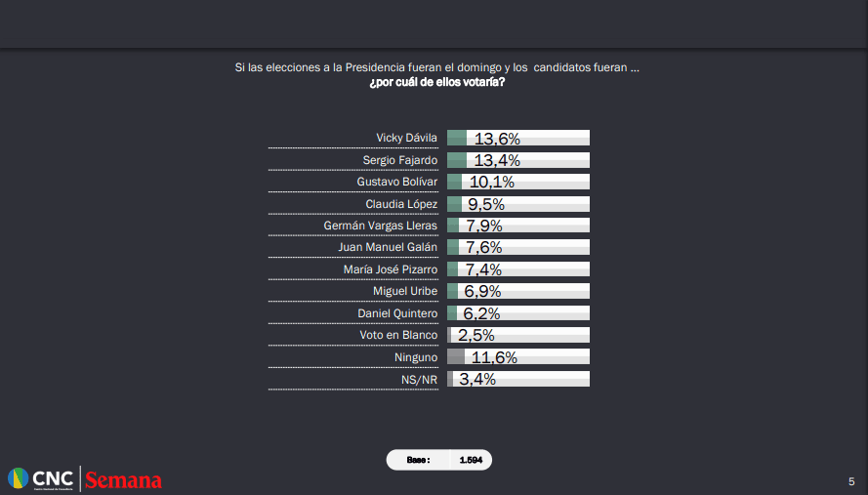Click the Miguel Uribe name
This screenshot has height=495, width=868.
click(x=405, y=291)
